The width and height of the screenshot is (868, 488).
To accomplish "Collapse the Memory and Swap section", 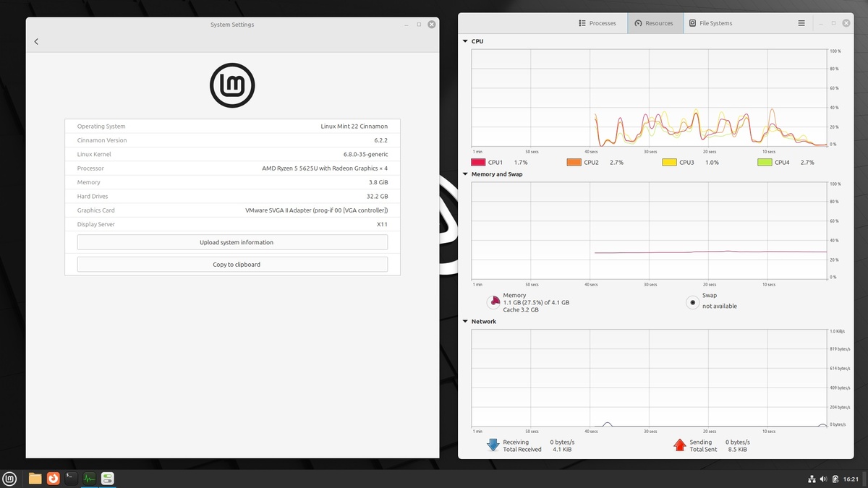I will click(x=465, y=174).
